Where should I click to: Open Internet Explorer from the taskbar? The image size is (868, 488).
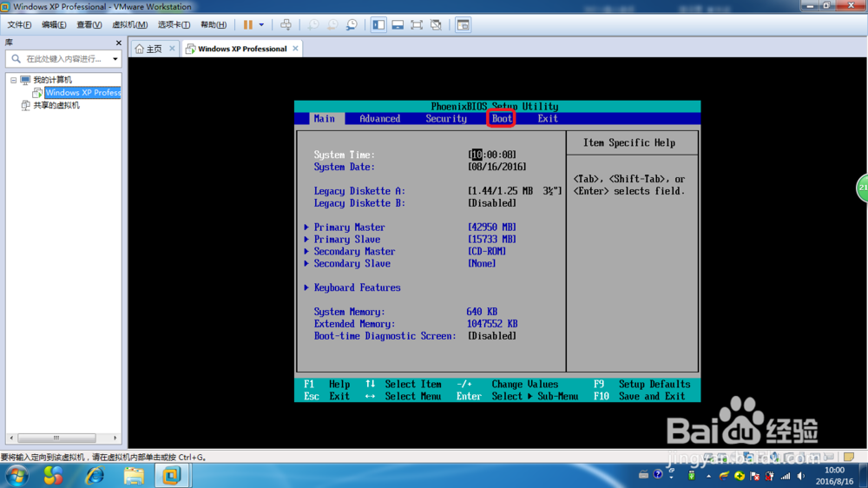pos(95,476)
